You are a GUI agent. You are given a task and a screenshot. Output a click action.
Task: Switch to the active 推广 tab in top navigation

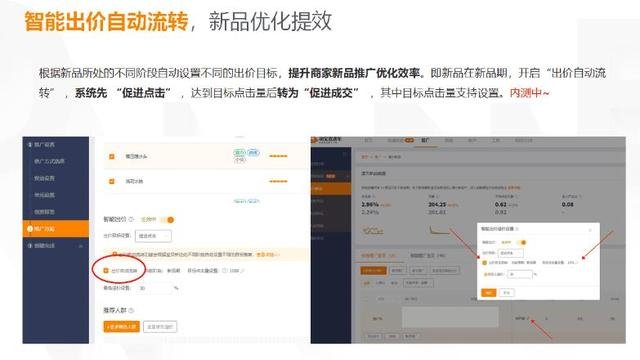[x=425, y=140]
